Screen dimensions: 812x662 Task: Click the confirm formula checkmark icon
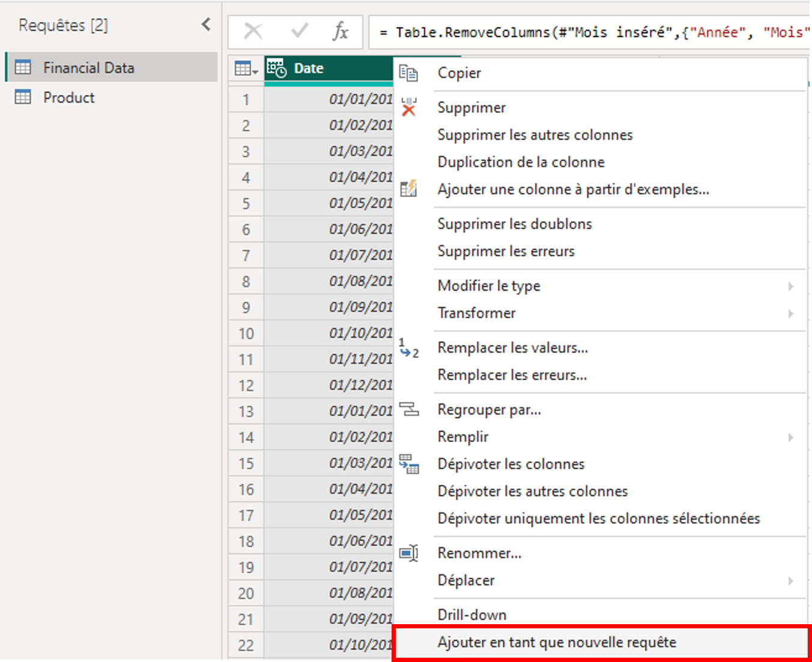coord(299,31)
